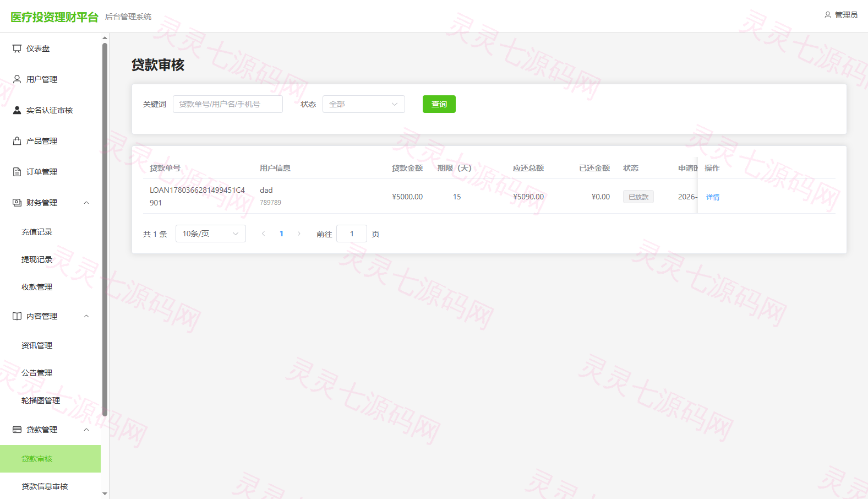Click the 财务管理 wallet icon
The width and height of the screenshot is (868, 499).
point(17,203)
